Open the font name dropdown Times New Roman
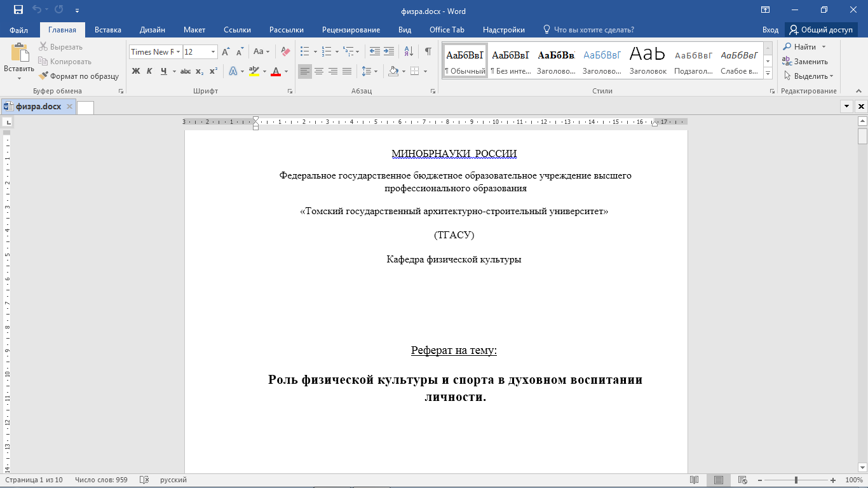This screenshot has height=488, width=868. (179, 52)
